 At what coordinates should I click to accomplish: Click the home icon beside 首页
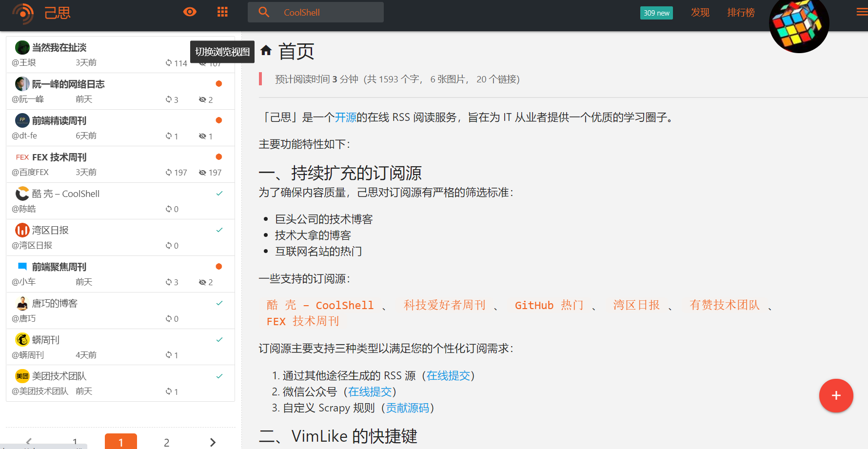(266, 50)
